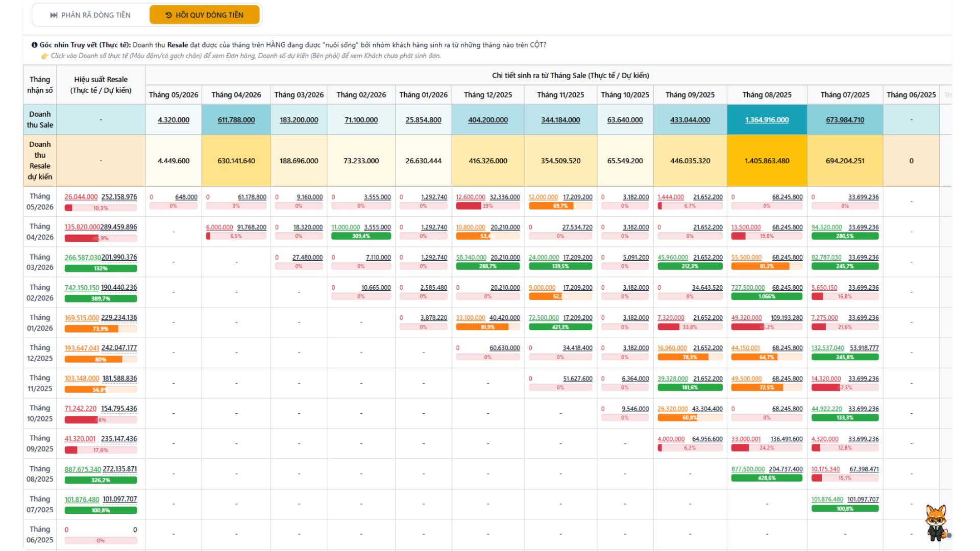Click the info icon beside Góc nhìn Truy vết
The image size is (980, 551).
coord(34,45)
